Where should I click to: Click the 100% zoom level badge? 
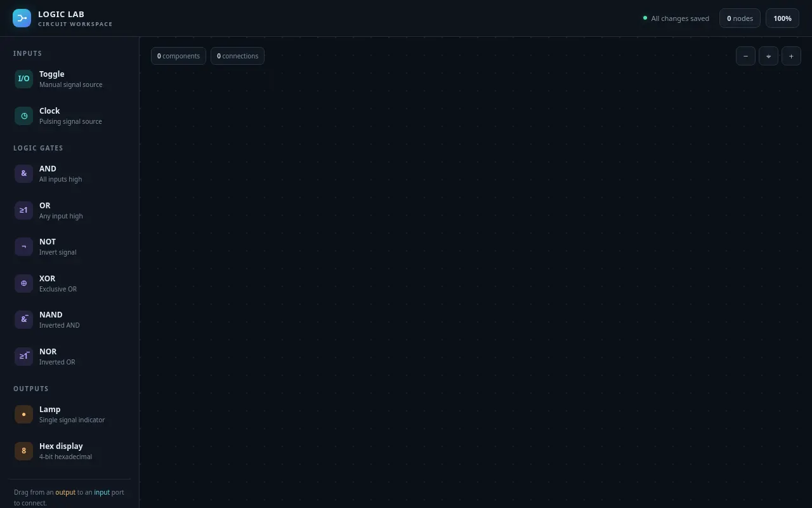pyautogui.click(x=782, y=18)
